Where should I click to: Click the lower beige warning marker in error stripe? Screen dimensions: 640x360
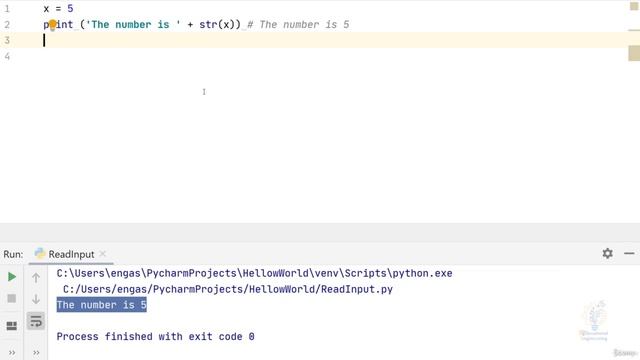click(634, 53)
